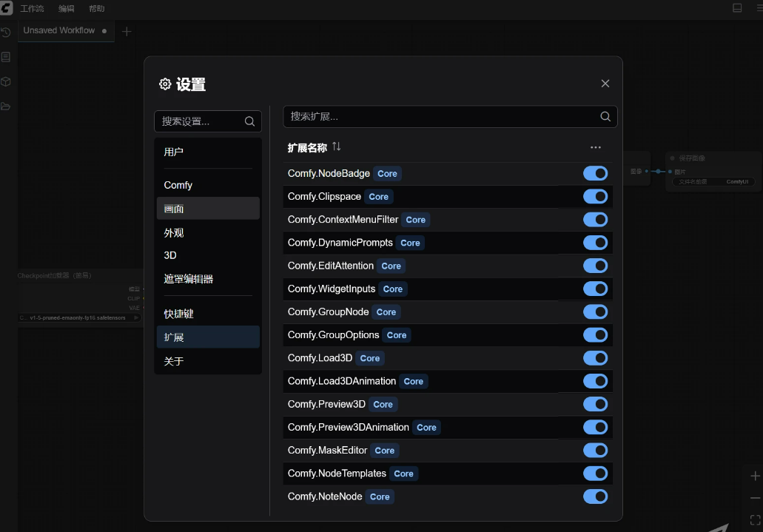Turn off Comfy.EditAttention extension

point(596,266)
